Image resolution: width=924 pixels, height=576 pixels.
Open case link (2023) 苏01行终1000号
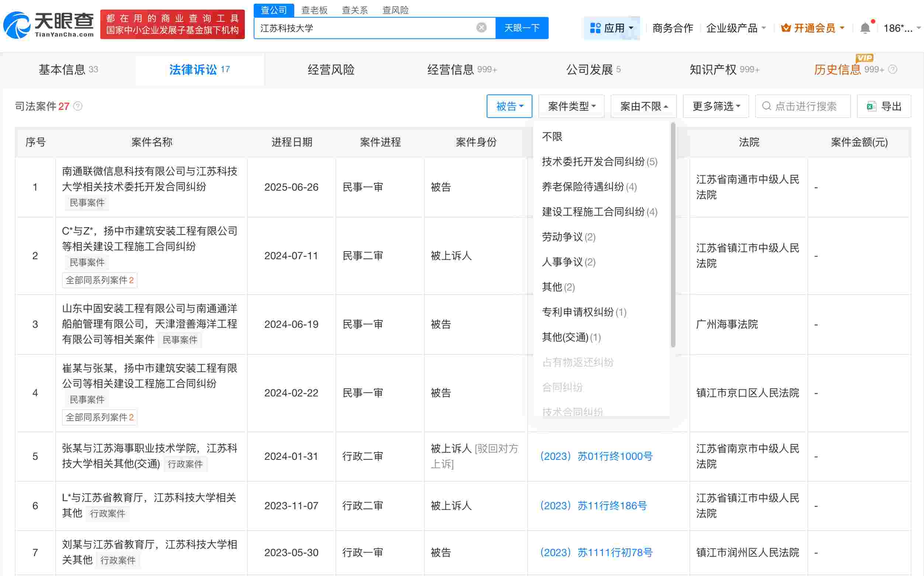596,456
